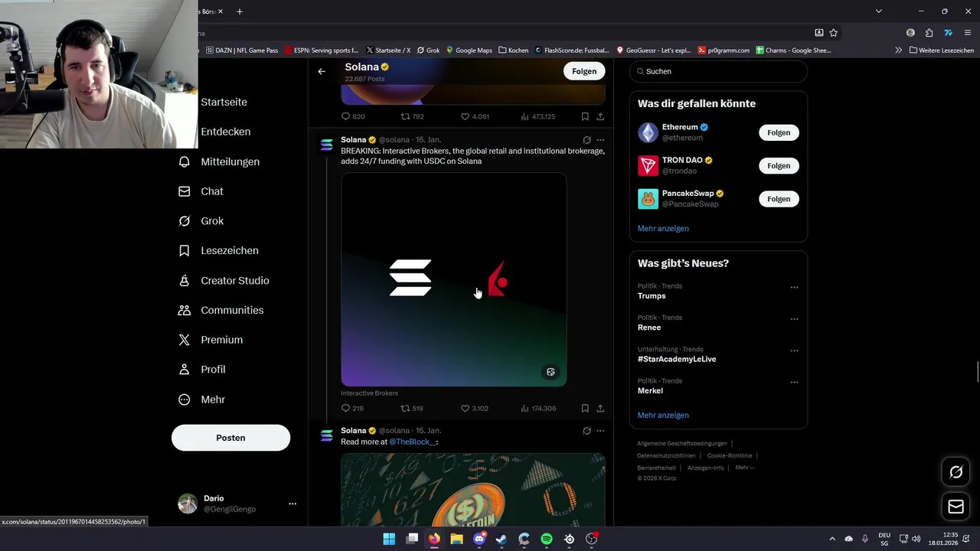Open the Weitere Lesezeichen folder
980x551 pixels.
coord(942,51)
